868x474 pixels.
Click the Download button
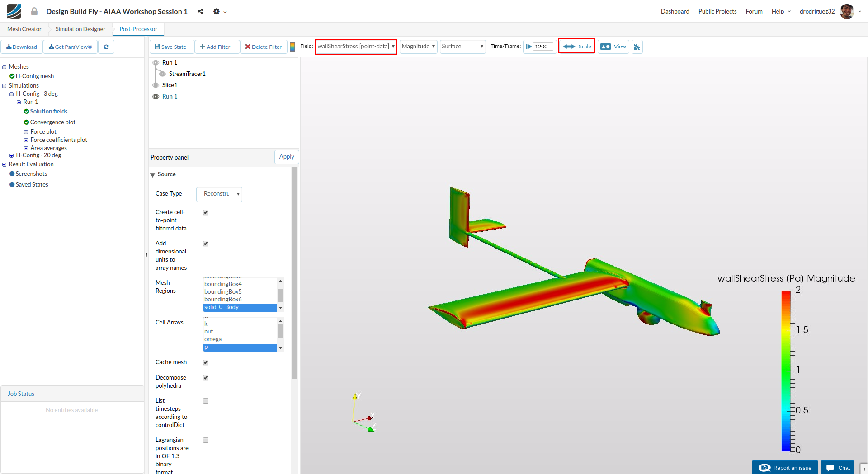pyautogui.click(x=22, y=47)
